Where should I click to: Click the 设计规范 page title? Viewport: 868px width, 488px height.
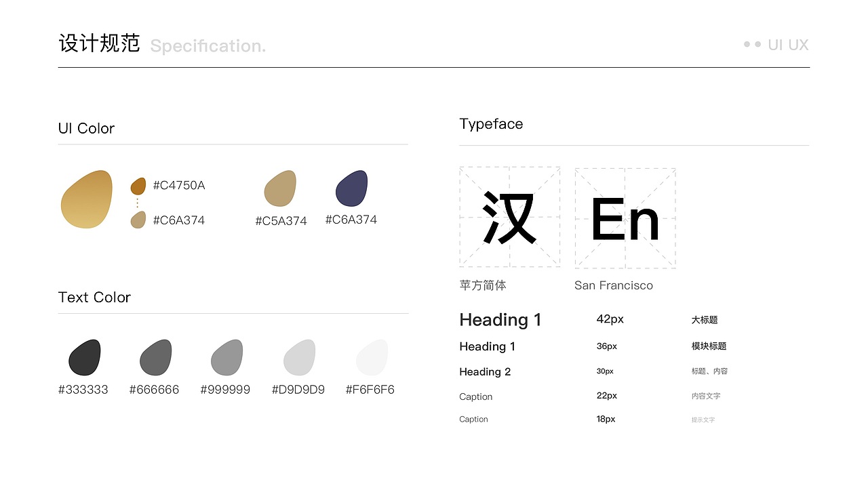click(99, 43)
